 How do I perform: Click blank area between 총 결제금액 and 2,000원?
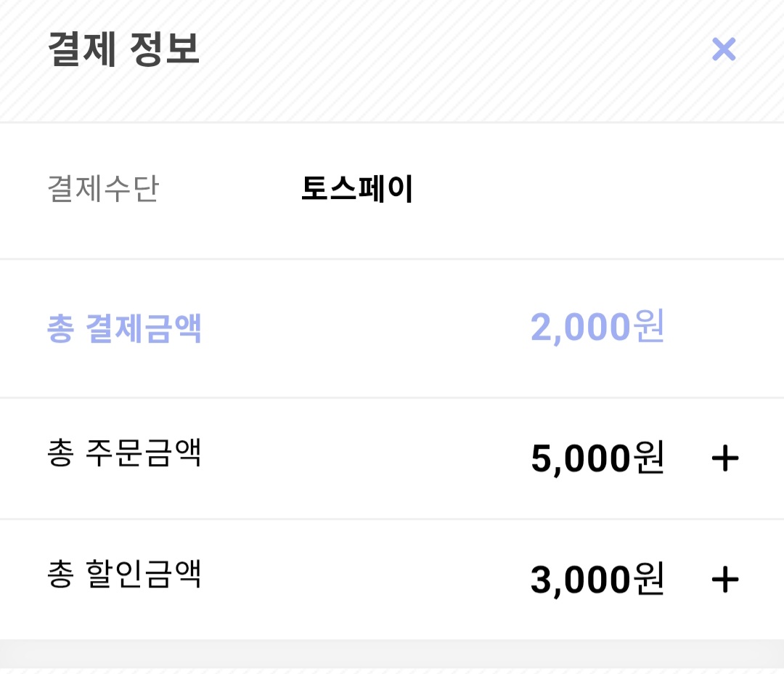coord(363,329)
